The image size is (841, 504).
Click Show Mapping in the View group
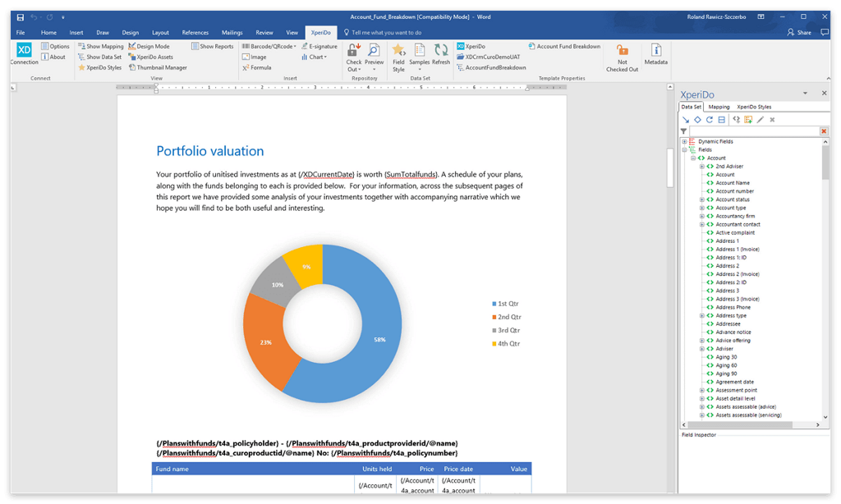[101, 46]
